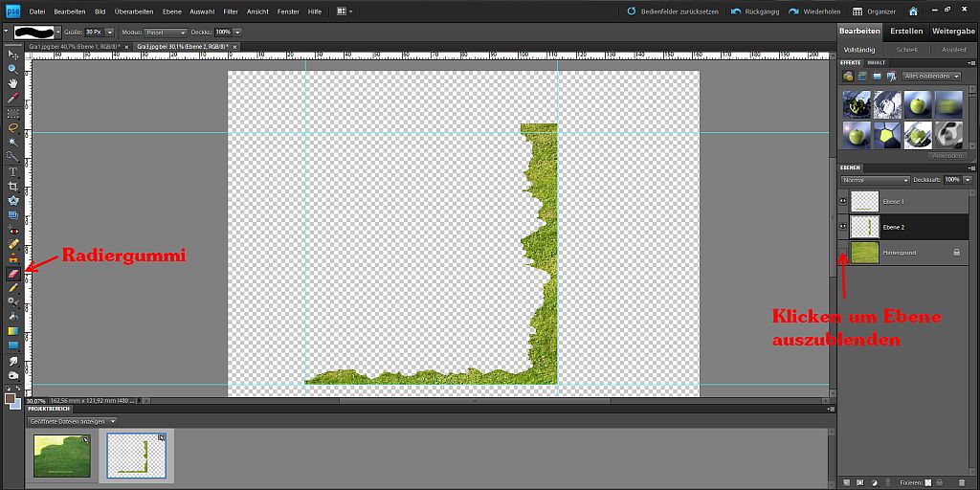980x490 pixels.
Task: Open the Filter menu
Action: pyautogui.click(x=229, y=11)
